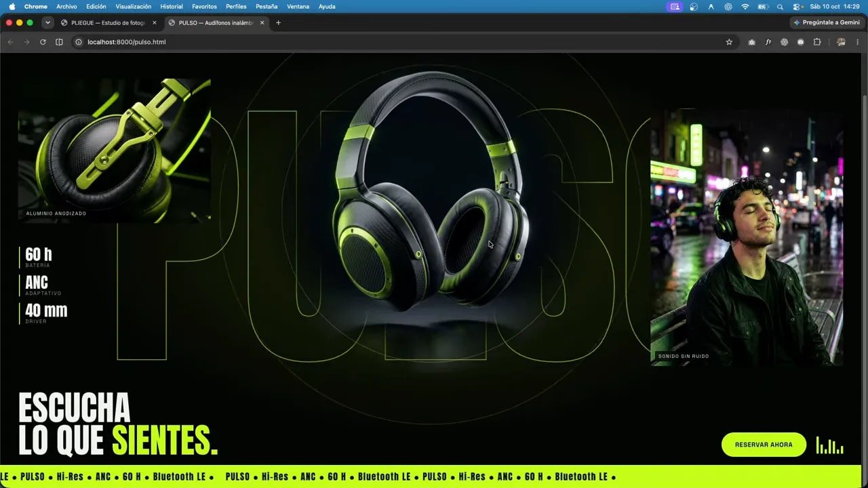This screenshot has width=868, height=488.
Task: Open the Perfiles menu
Action: point(237,7)
